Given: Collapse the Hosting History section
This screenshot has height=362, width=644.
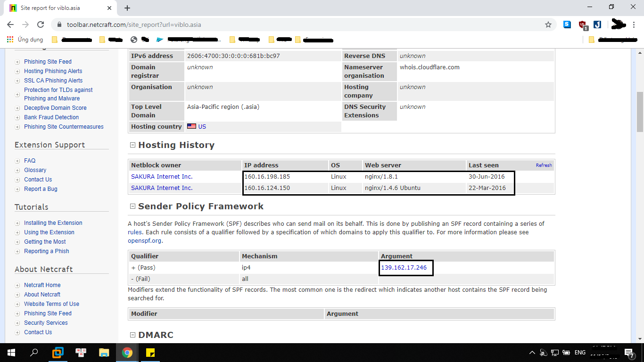Looking at the screenshot, I should pyautogui.click(x=132, y=145).
